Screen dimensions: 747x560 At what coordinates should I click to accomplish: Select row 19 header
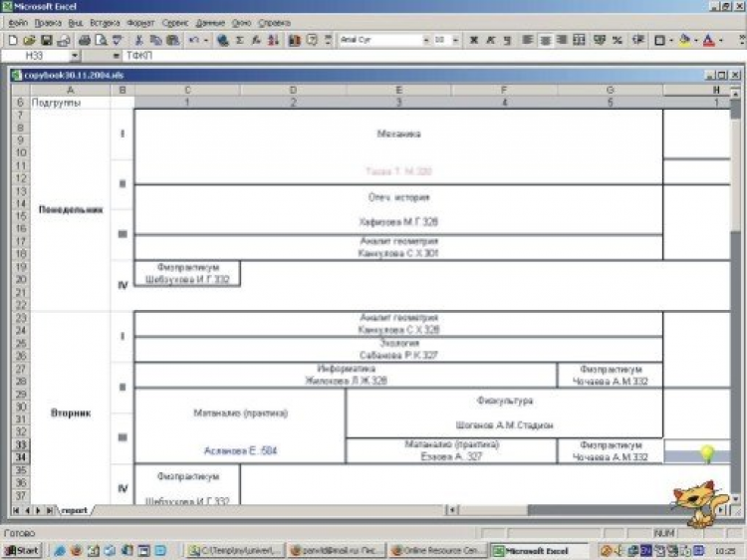[21, 267]
